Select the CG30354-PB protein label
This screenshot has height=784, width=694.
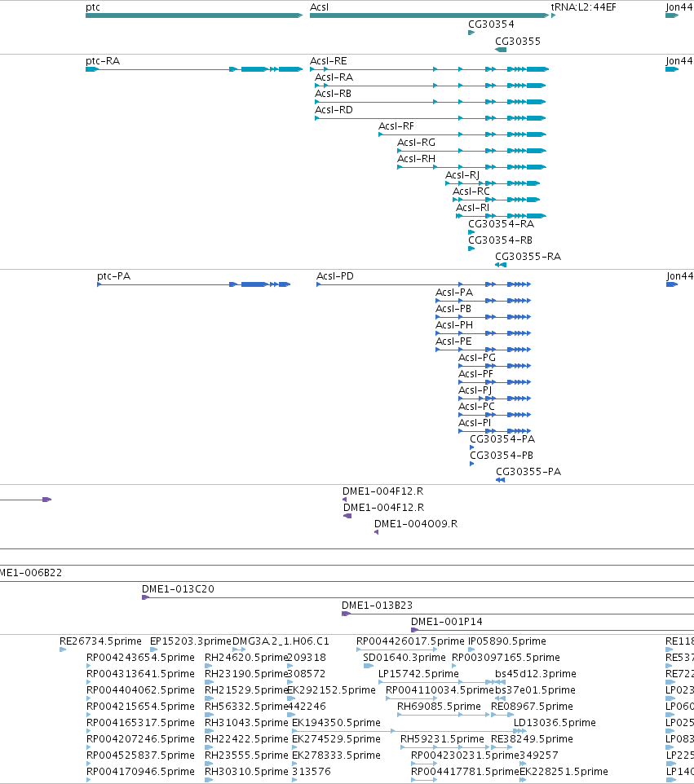pos(502,456)
